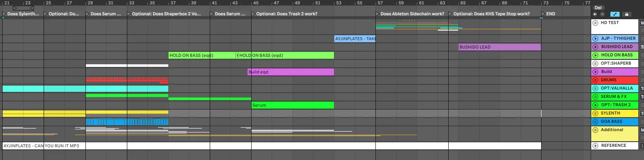This screenshot has width=644, height=160.
Task: Unfold the REFERENCE track
Action: pyautogui.click(x=596, y=146)
